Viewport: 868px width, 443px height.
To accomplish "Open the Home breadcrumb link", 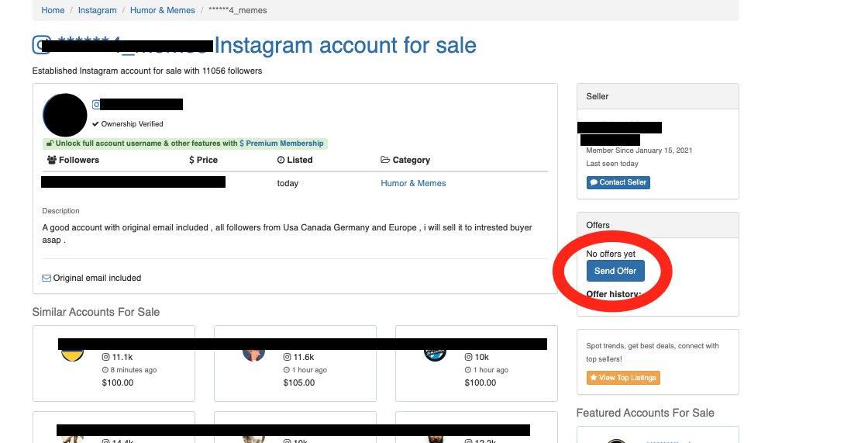I will coord(53,10).
